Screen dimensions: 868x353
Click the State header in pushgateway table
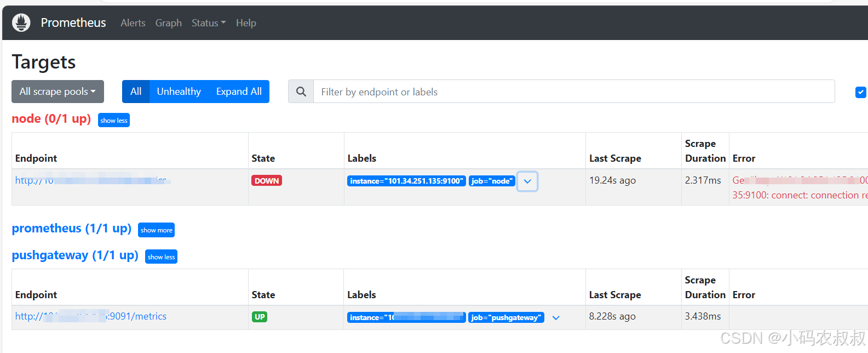pyautogui.click(x=263, y=295)
